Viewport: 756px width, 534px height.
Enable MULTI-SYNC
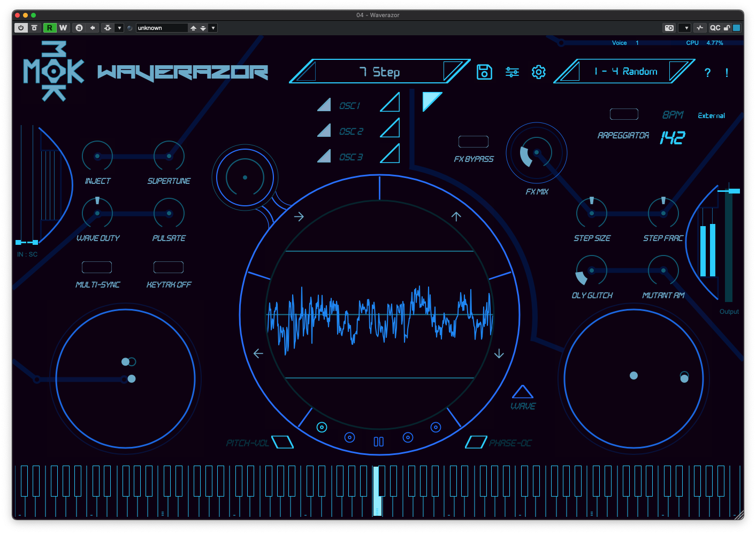97,267
